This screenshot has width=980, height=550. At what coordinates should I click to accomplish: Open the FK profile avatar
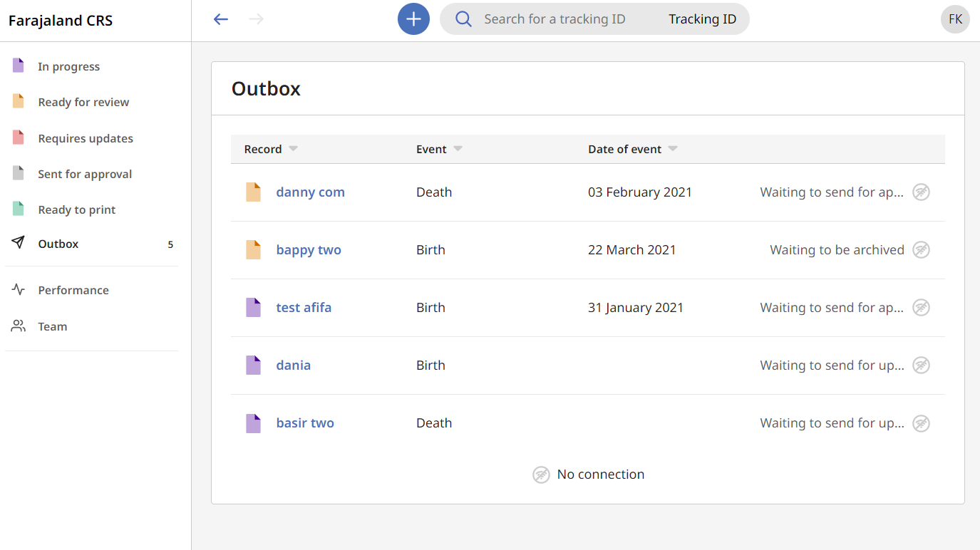[x=955, y=19]
